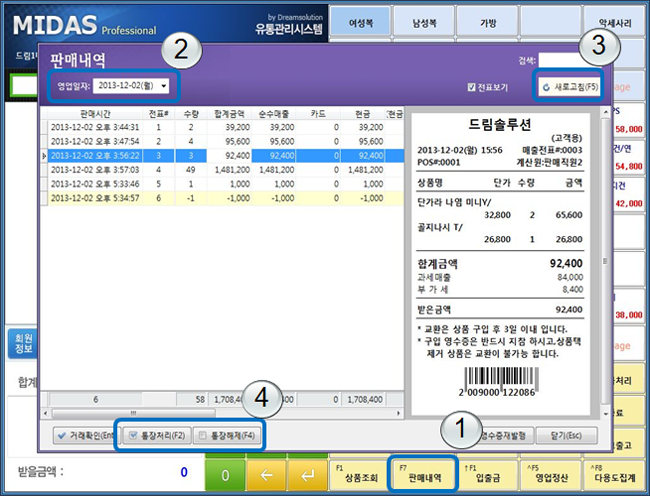
Task: Click the 전표# column header
Action: (158, 114)
